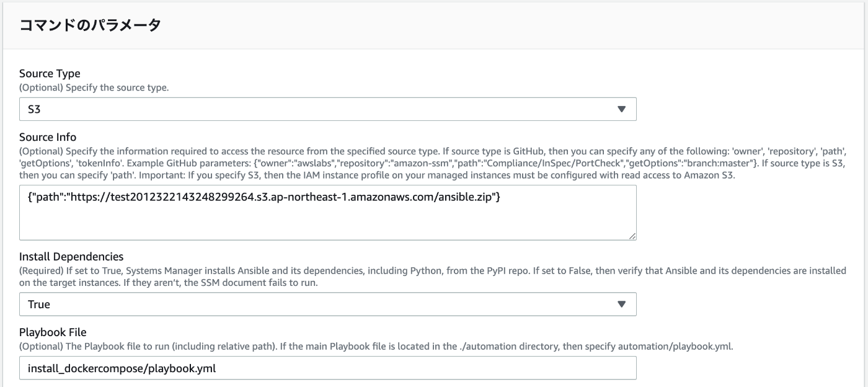This screenshot has width=868, height=387.
Task: Click the Source Info description about GitHub parameters
Action: (x=433, y=163)
